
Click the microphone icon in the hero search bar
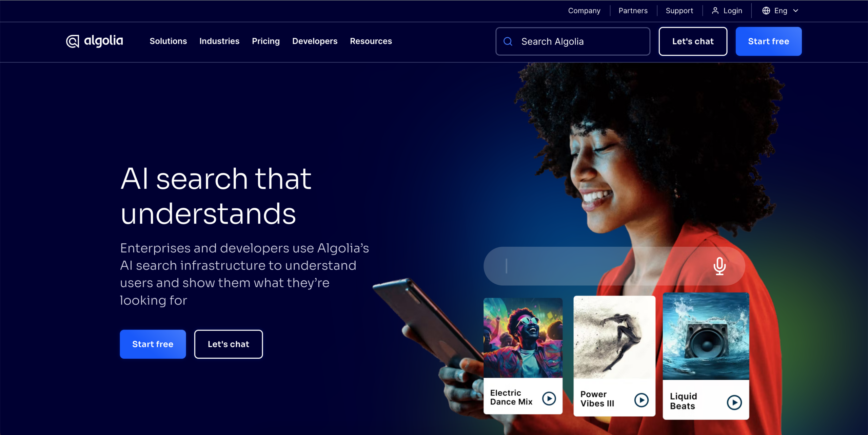(719, 266)
